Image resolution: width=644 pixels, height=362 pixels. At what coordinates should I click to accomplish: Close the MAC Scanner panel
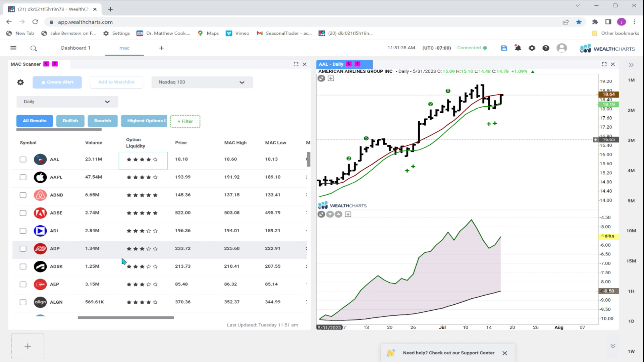click(305, 64)
